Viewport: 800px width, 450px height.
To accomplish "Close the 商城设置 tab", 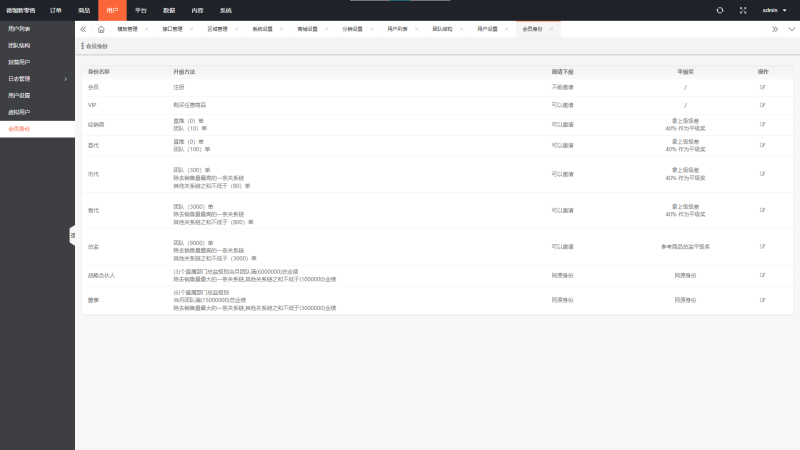I will (x=327, y=29).
